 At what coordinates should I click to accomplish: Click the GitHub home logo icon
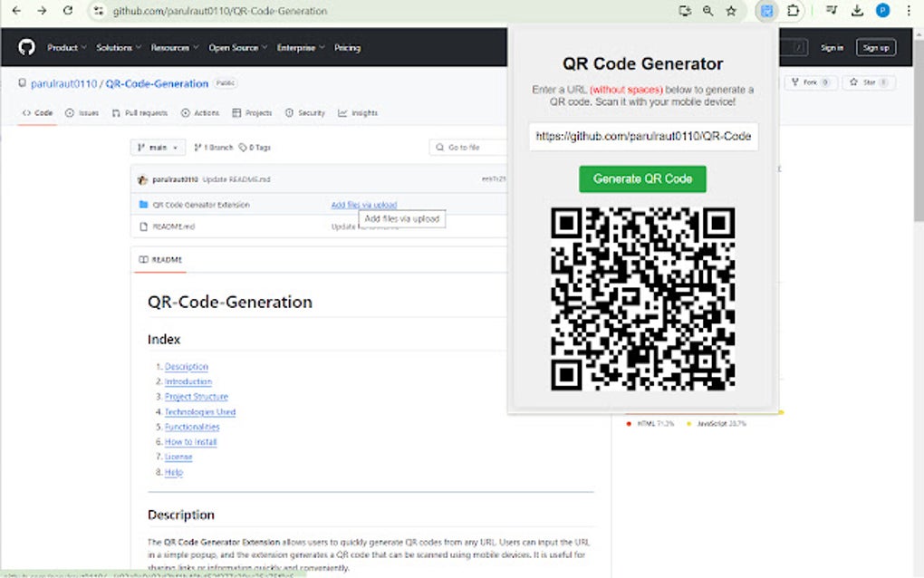(24, 46)
